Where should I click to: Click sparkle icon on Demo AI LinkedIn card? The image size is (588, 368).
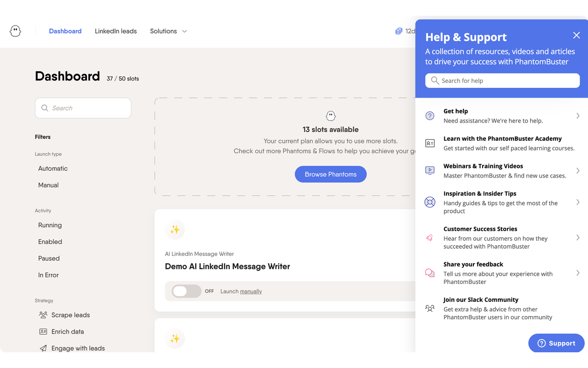point(174,230)
